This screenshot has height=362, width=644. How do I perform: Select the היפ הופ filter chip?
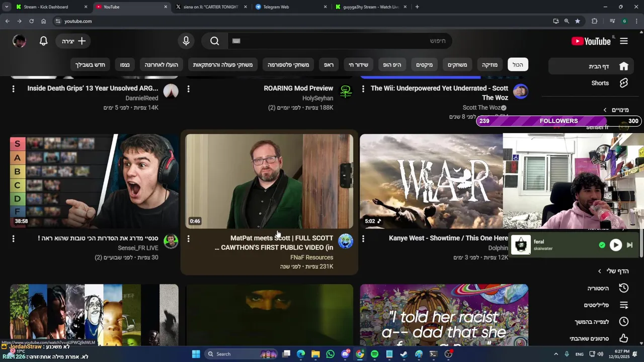point(392,65)
